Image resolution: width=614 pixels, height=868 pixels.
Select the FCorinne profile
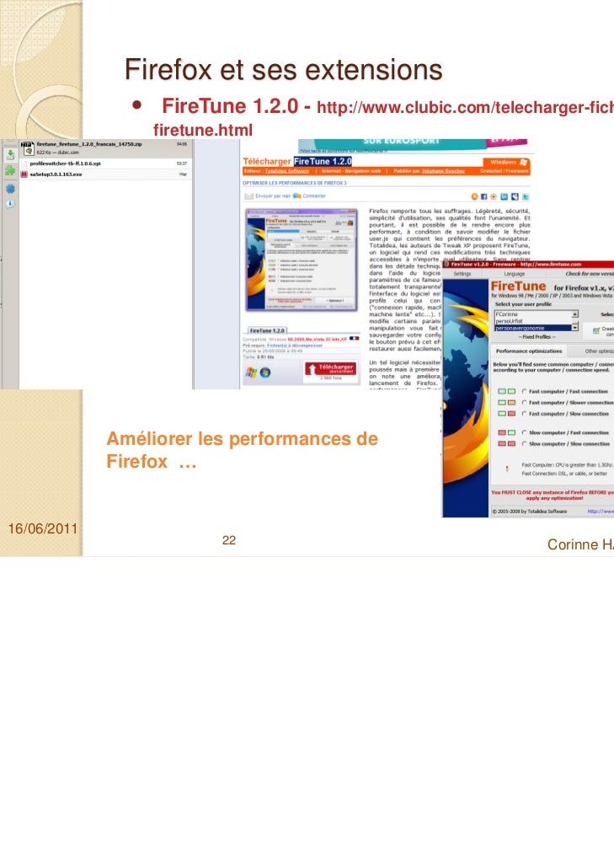click(x=532, y=313)
